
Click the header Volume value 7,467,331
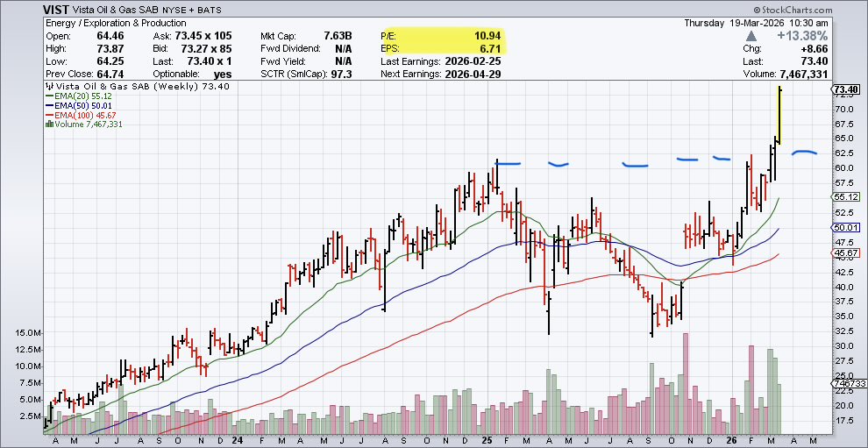[x=804, y=75]
